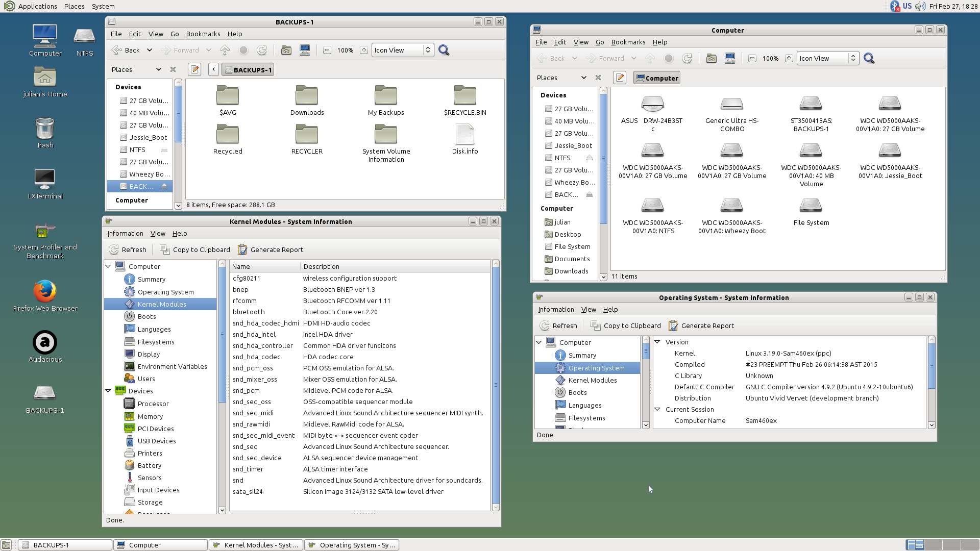
Task: Collapse the Devices tree in Kernel Modules window
Action: coord(108,391)
